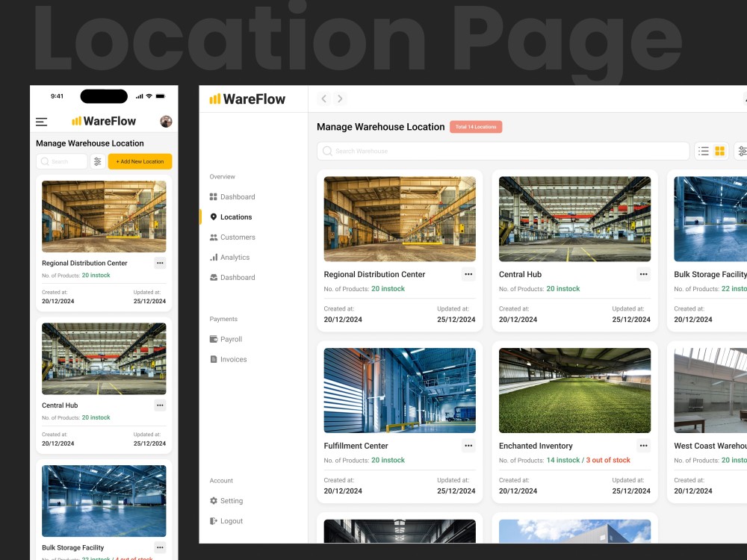The width and height of the screenshot is (747, 560).
Task: Open Setting in the sidebar
Action: [x=226, y=500]
